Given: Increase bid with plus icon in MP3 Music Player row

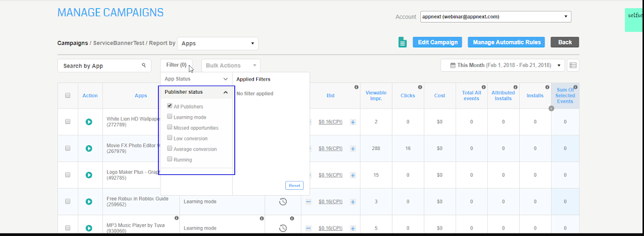Looking at the screenshot, I should pos(353,229).
